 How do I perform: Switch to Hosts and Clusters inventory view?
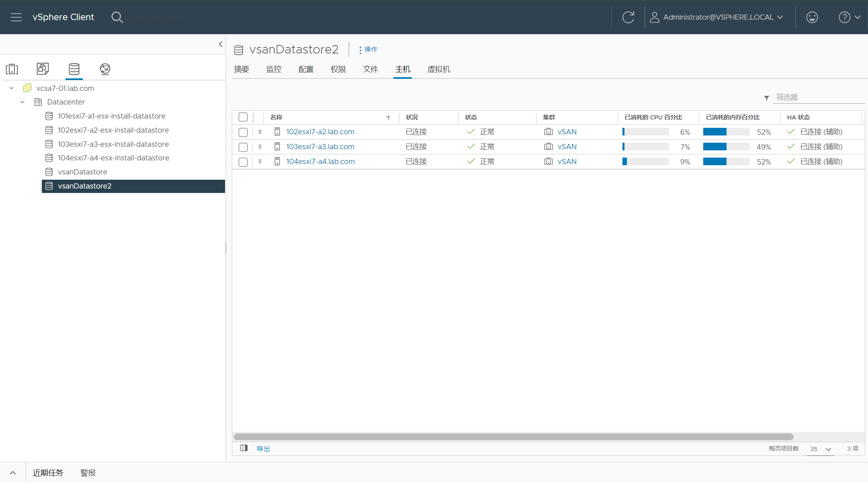12,69
